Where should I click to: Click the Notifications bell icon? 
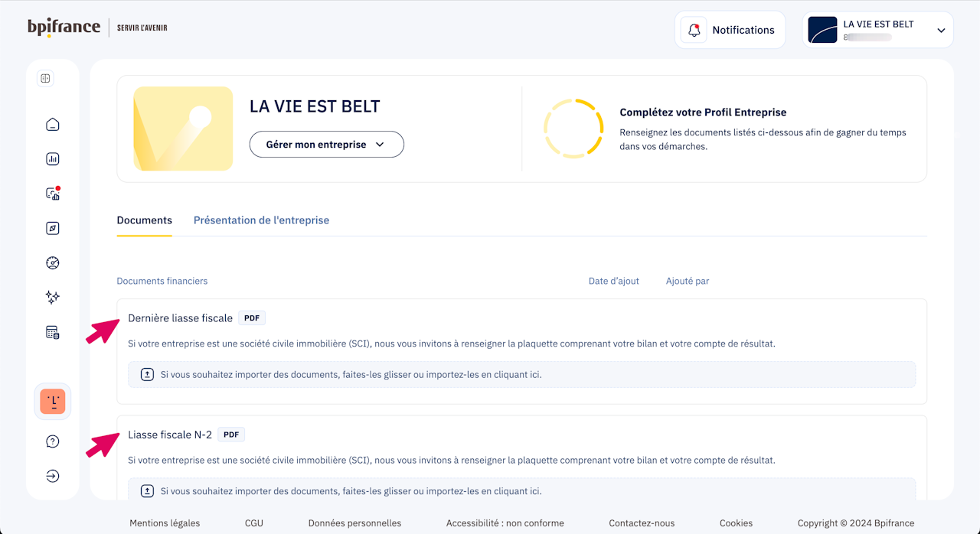point(694,30)
